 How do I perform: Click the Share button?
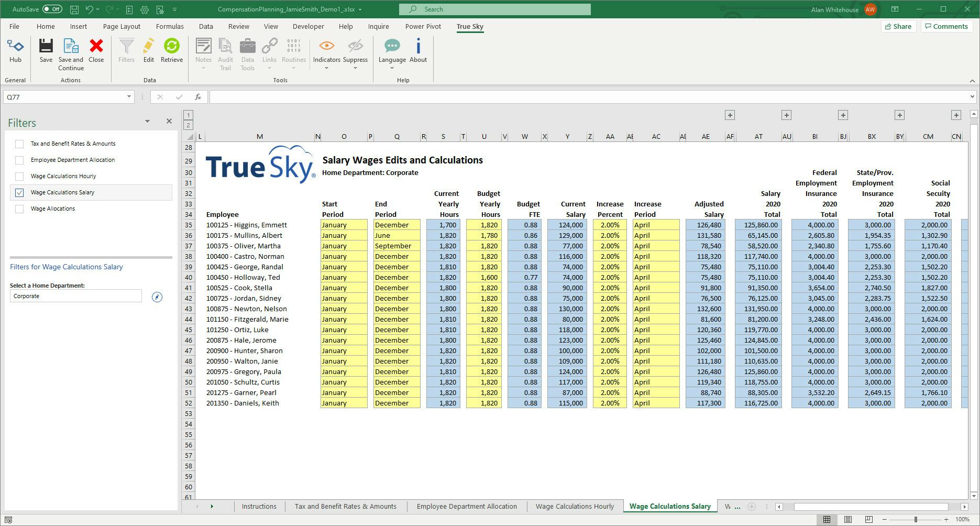(x=898, y=26)
